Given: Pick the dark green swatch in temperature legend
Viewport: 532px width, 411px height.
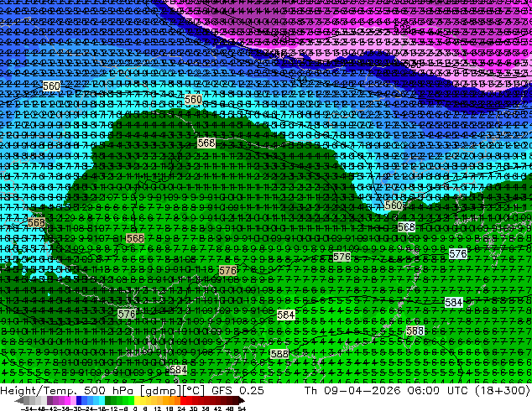Looking at the screenshot, I should pyautogui.click(x=108, y=400).
